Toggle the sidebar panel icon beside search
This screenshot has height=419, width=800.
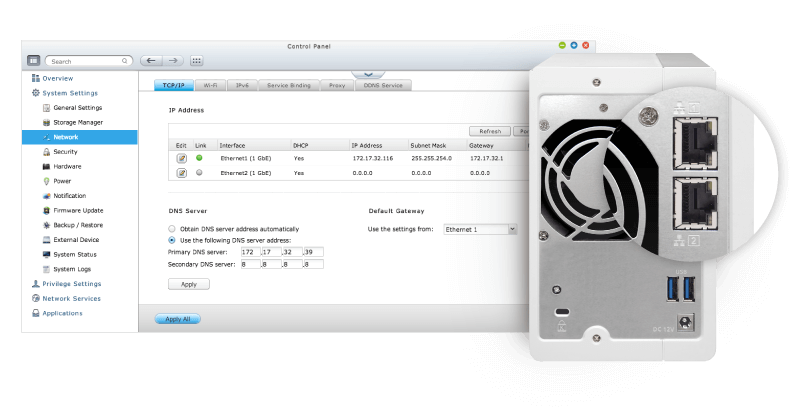click(x=33, y=61)
